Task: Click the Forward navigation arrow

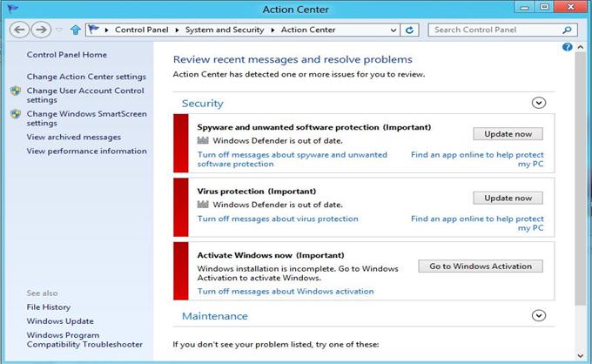Action: 41,30
